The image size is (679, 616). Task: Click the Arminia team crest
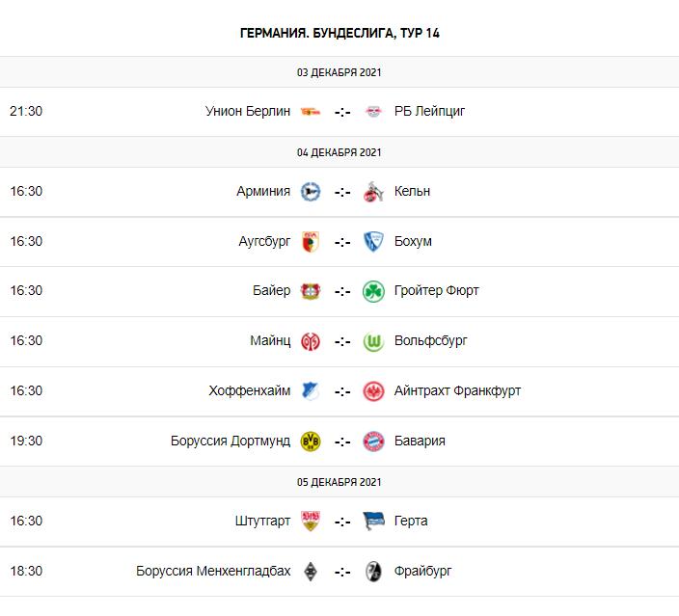[310, 191]
